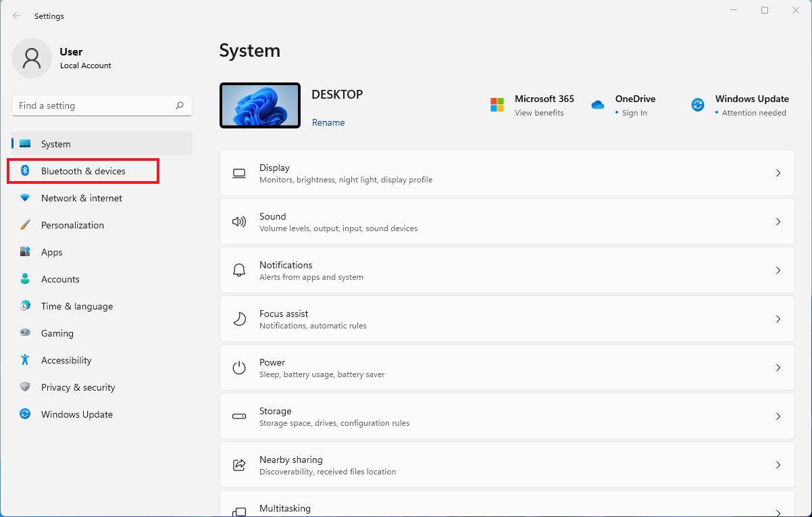Click the Accessibility icon in sidebar
Viewport: 812px width, 517px height.
[x=25, y=360]
